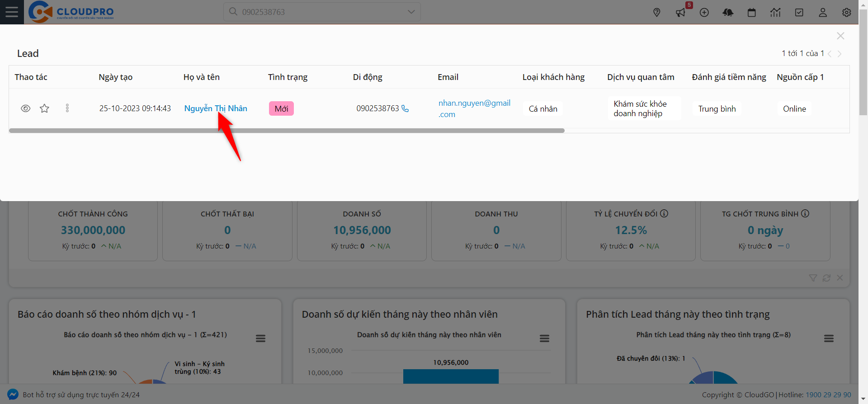The image size is (868, 404).
Task: Click the Nguồn cấp 1 column header
Action: (800, 77)
